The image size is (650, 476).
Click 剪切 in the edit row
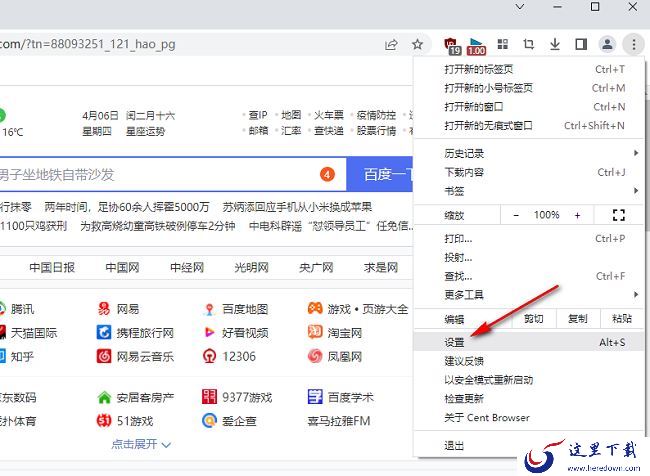point(533,319)
